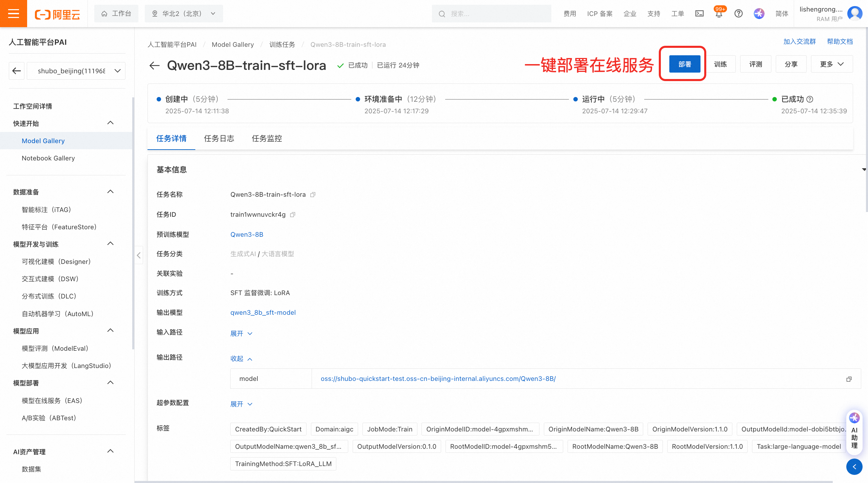Open the 华北2（北京）region dropdown

184,14
